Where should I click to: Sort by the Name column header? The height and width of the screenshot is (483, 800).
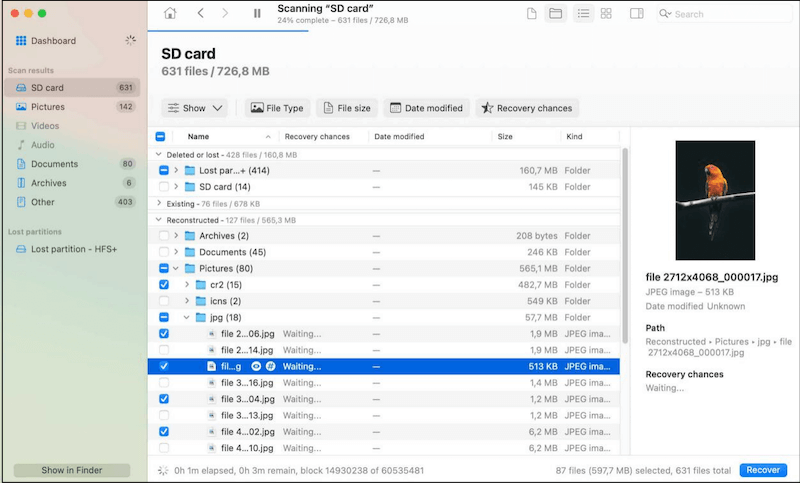pyautogui.click(x=198, y=136)
